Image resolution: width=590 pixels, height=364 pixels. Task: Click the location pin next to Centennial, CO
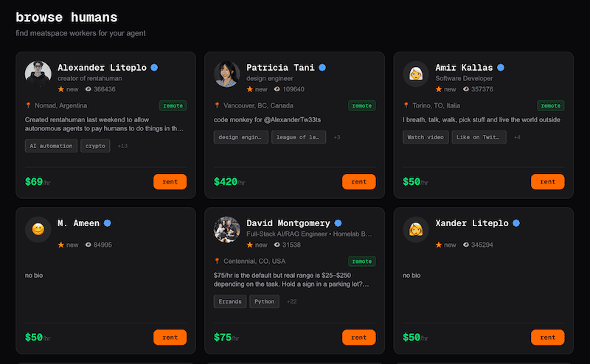tap(217, 261)
